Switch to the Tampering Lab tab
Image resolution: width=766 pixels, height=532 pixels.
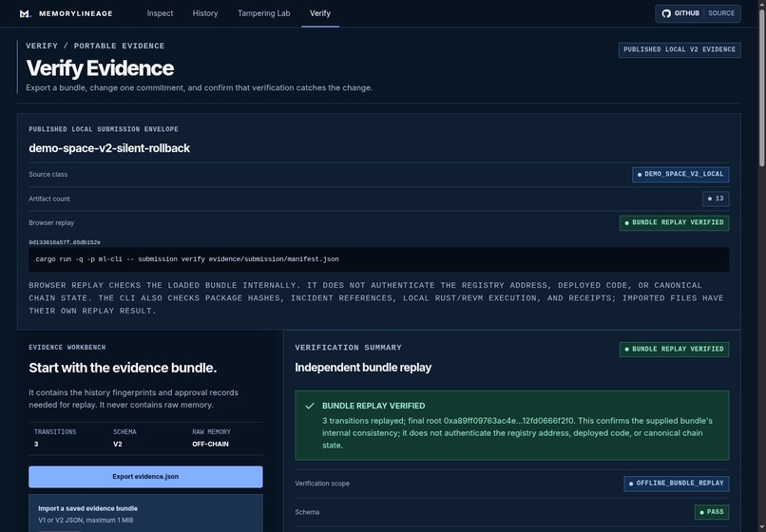click(264, 13)
